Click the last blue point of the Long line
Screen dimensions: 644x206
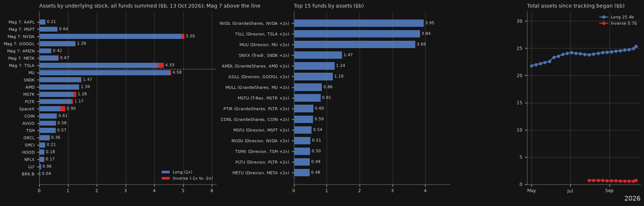(636, 47)
